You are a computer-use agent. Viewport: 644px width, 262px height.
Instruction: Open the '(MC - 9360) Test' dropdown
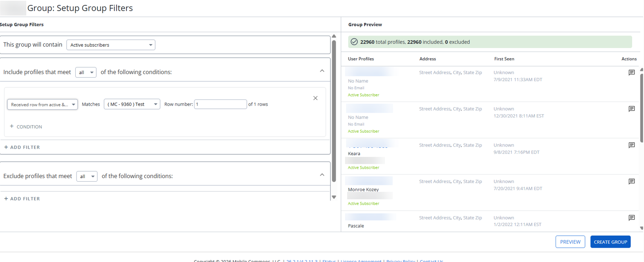click(x=132, y=104)
